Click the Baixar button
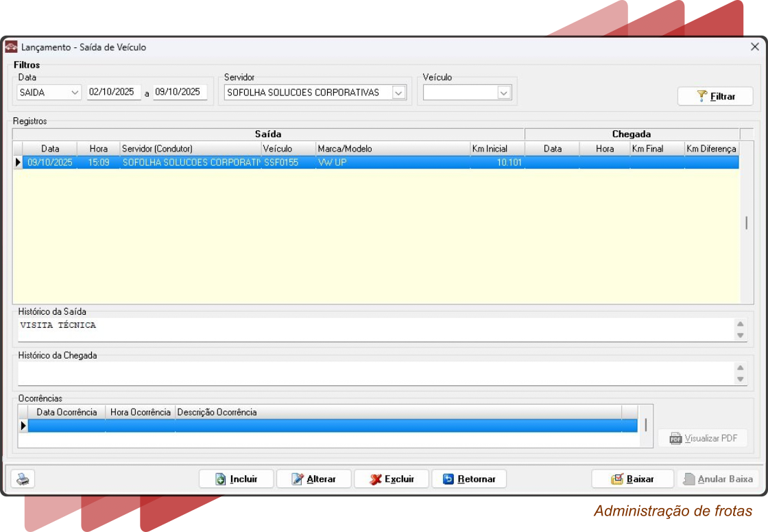This screenshot has width=768, height=532. pyautogui.click(x=632, y=479)
